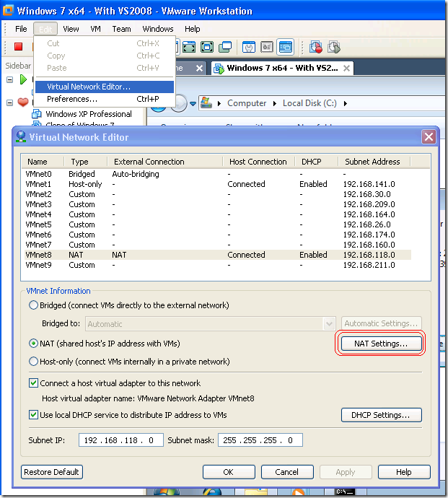Click the DHCP Settings... button
This screenshot has width=448, height=498.
(382, 415)
